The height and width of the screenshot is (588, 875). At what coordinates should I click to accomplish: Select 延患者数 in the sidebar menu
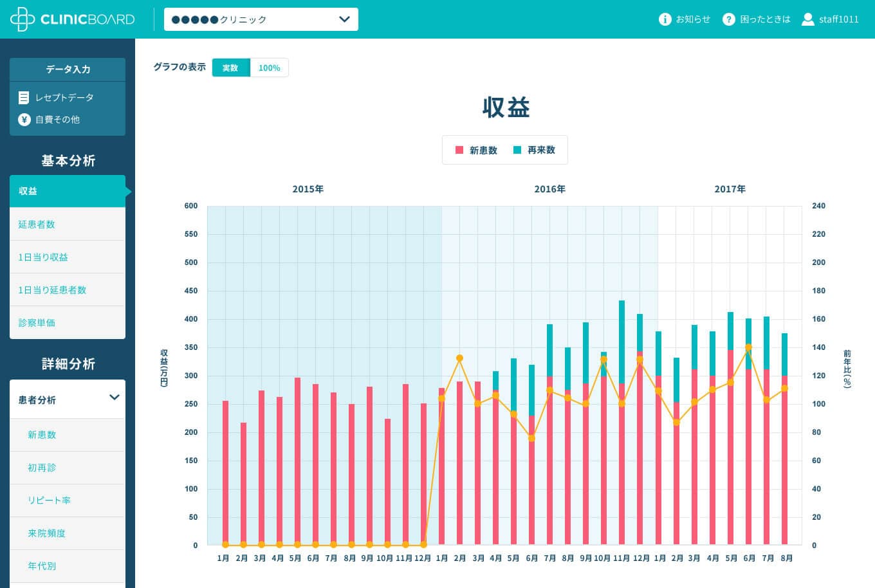click(37, 225)
